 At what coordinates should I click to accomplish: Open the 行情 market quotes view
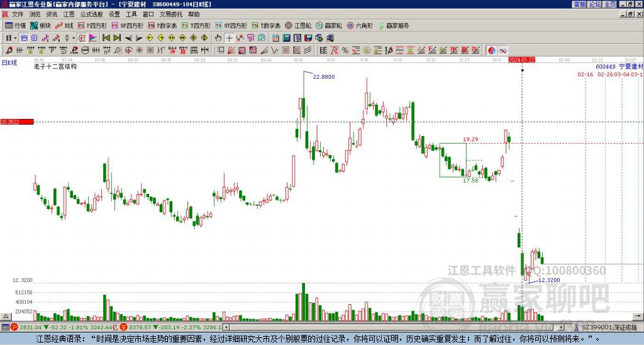[x=16, y=25]
